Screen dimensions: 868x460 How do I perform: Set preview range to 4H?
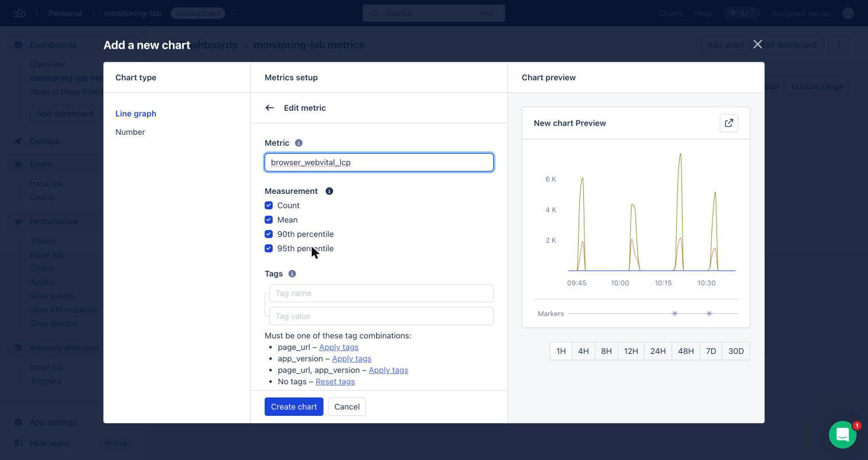pyautogui.click(x=583, y=351)
